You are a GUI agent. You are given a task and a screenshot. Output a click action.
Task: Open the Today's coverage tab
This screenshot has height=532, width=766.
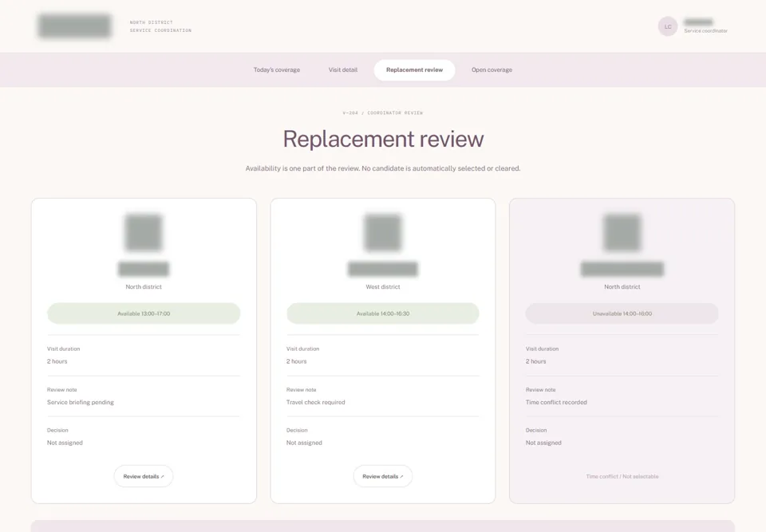click(277, 70)
